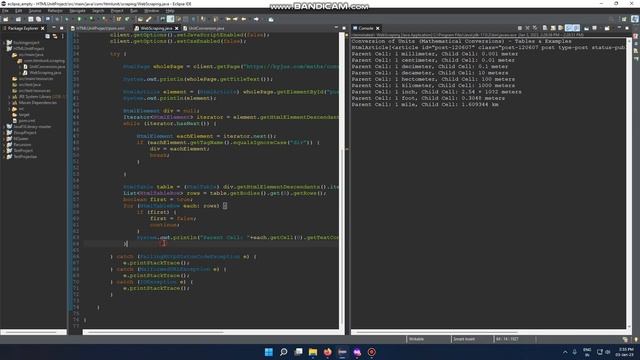640x360 pixels.
Task: Click the Forward navigation arrow in toolbar
Action: point(256,19)
